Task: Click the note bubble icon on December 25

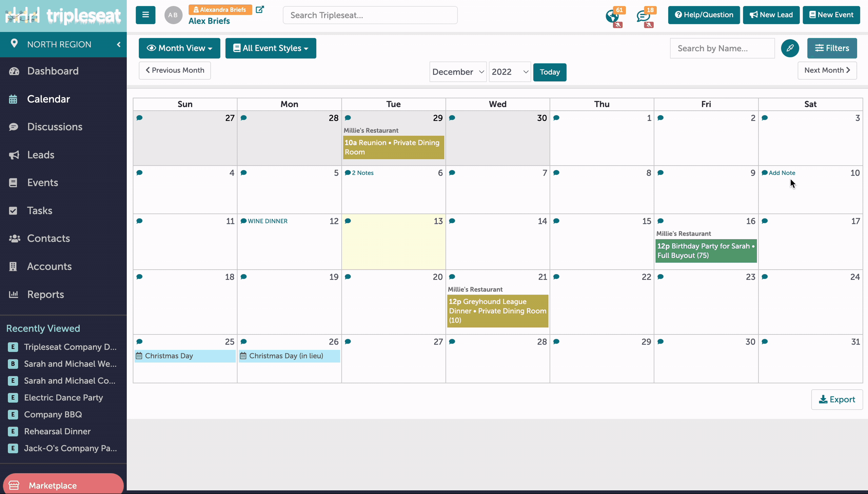Action: (139, 342)
